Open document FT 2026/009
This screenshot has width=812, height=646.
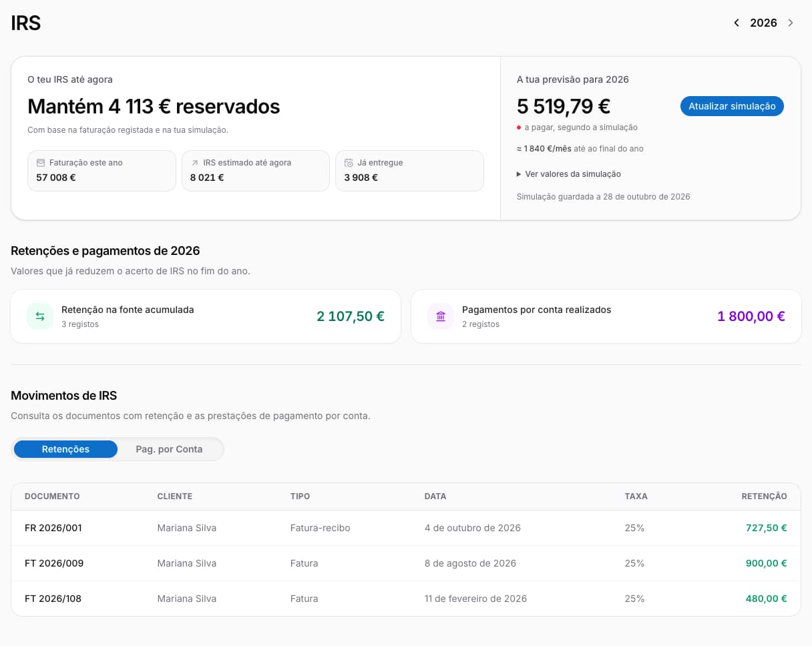pos(54,563)
